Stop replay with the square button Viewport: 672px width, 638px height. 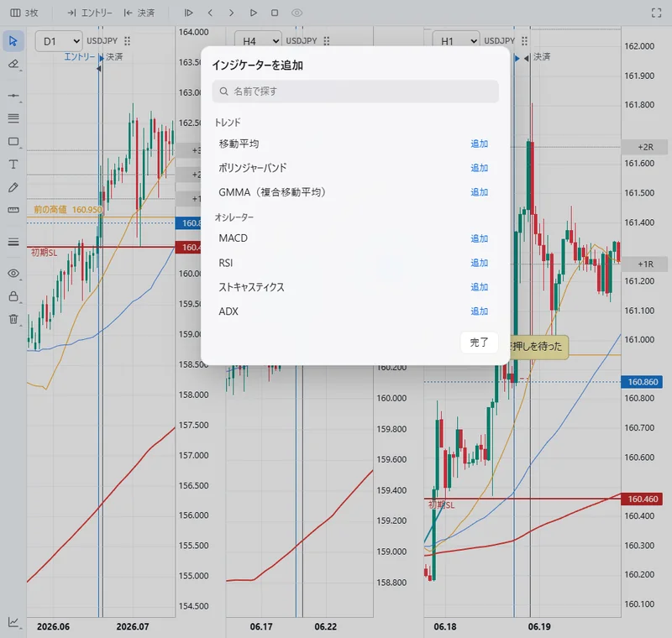[x=275, y=13]
